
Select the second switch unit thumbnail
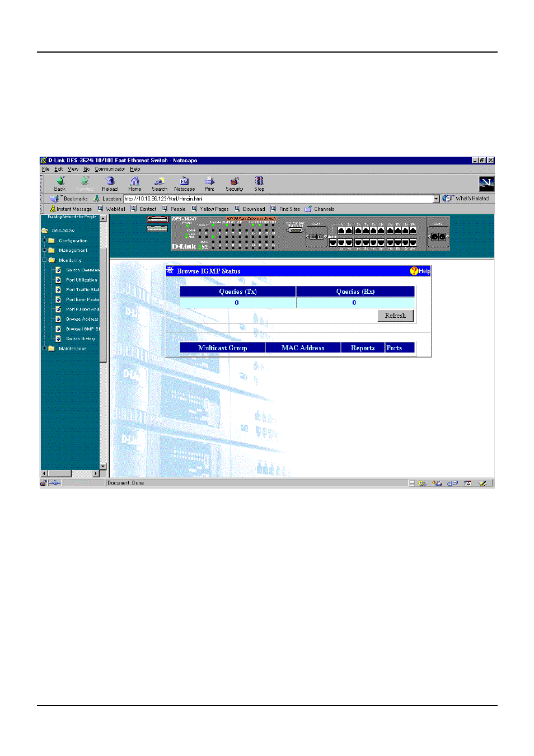(x=157, y=228)
